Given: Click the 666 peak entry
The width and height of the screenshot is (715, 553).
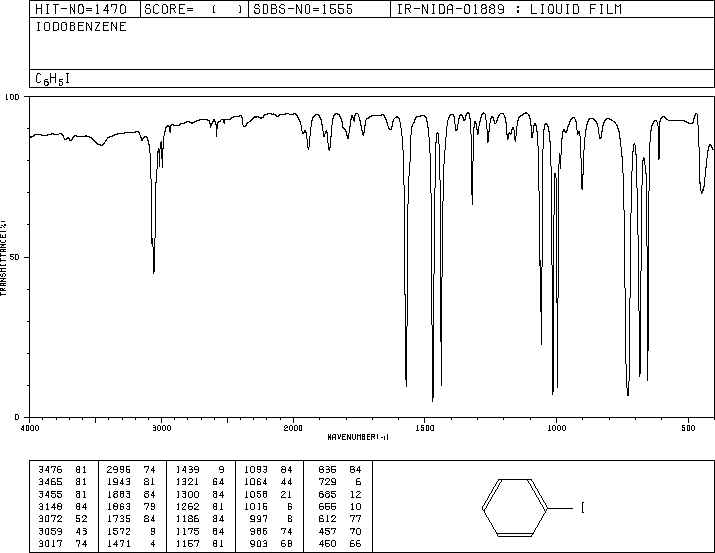Looking at the screenshot, I should click(327, 506).
